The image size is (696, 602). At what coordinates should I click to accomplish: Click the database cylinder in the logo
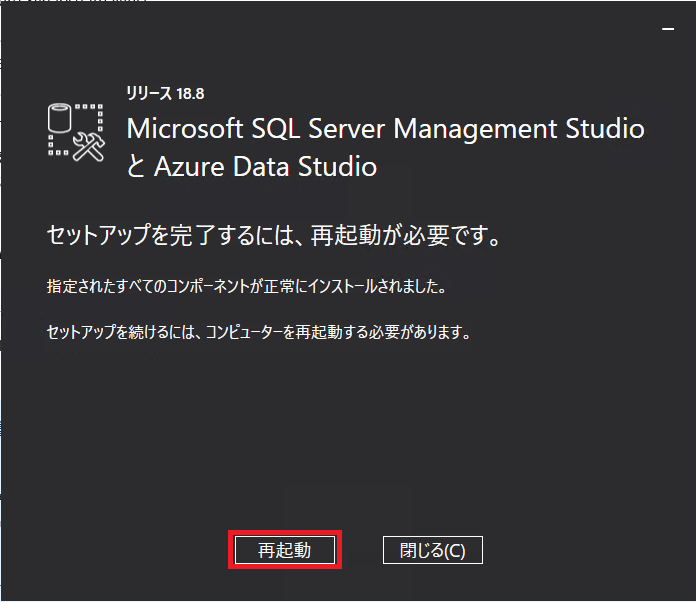point(59,118)
